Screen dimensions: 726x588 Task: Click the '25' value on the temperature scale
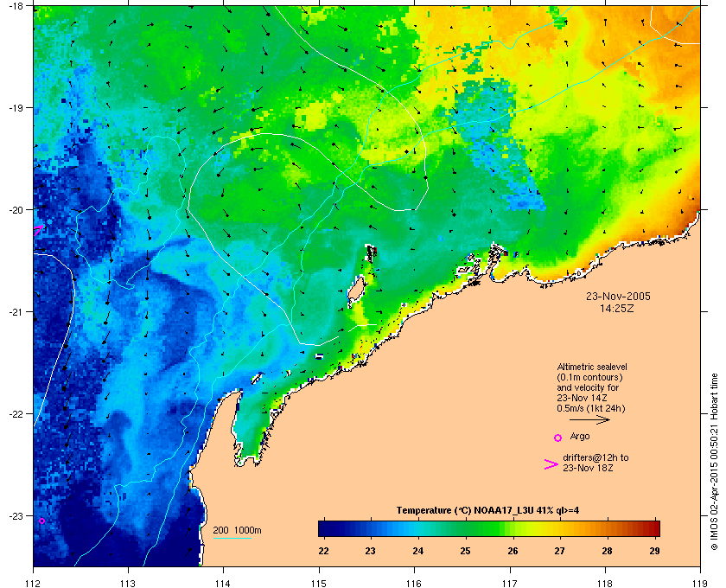pos(465,551)
